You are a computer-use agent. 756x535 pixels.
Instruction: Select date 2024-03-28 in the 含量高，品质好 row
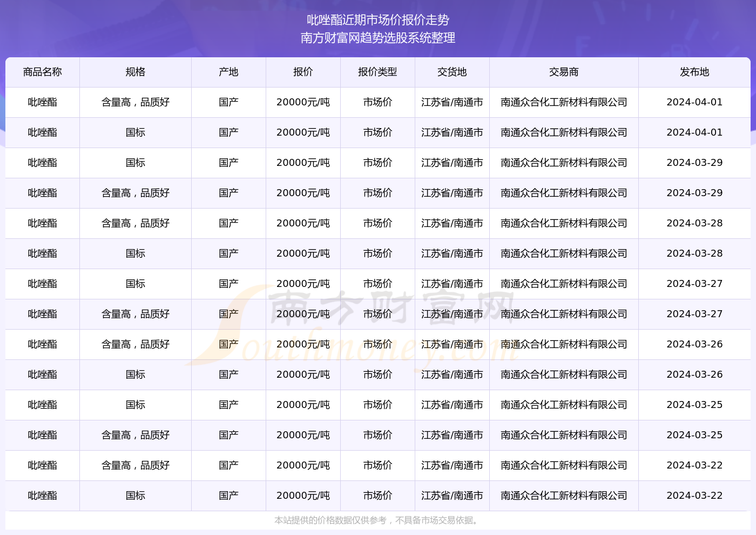pyautogui.click(x=694, y=223)
